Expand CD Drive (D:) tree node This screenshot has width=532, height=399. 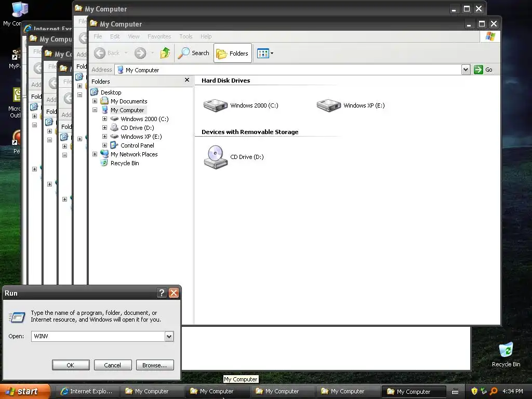(x=105, y=128)
